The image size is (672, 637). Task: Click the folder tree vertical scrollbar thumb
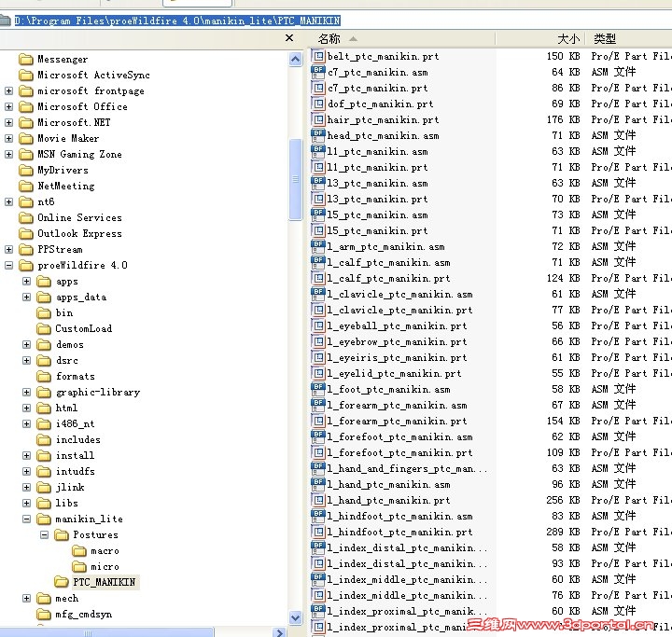(295, 179)
